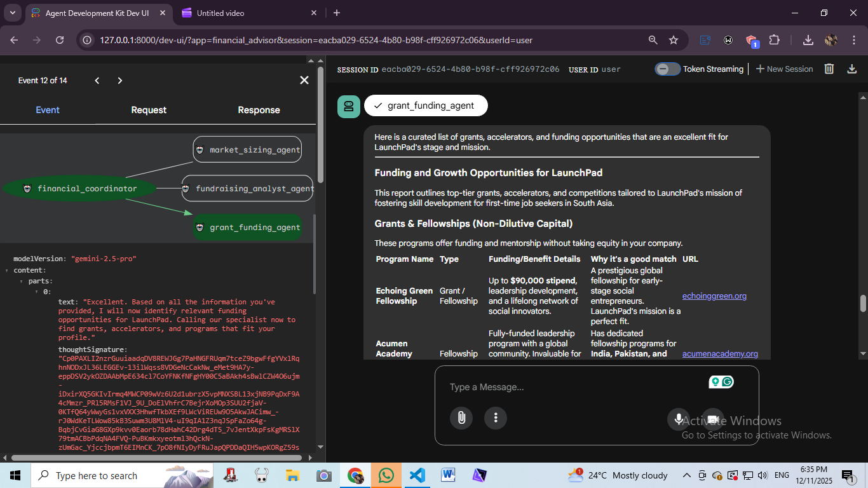Start voice input with microphone icon
Image resolution: width=868 pixels, height=488 pixels.
(679, 418)
